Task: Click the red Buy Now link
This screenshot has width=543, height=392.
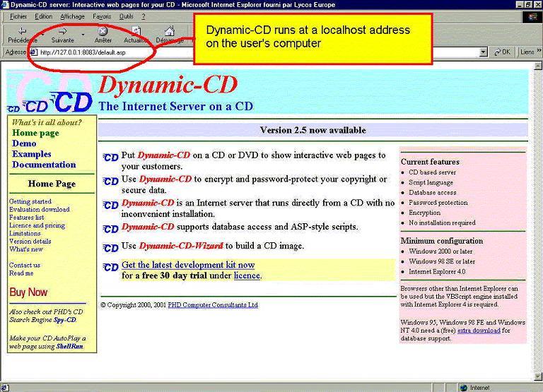Action: coord(28,292)
